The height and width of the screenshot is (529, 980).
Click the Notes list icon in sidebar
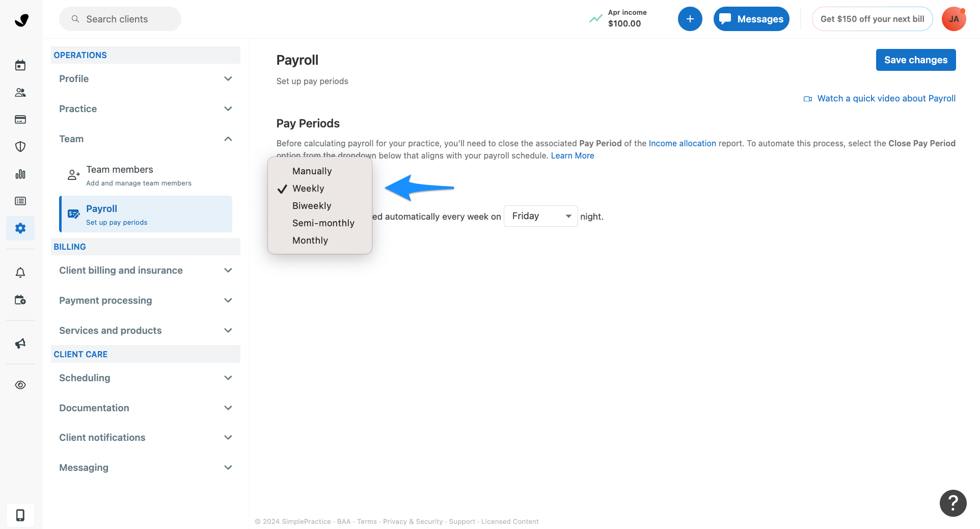coord(20,201)
